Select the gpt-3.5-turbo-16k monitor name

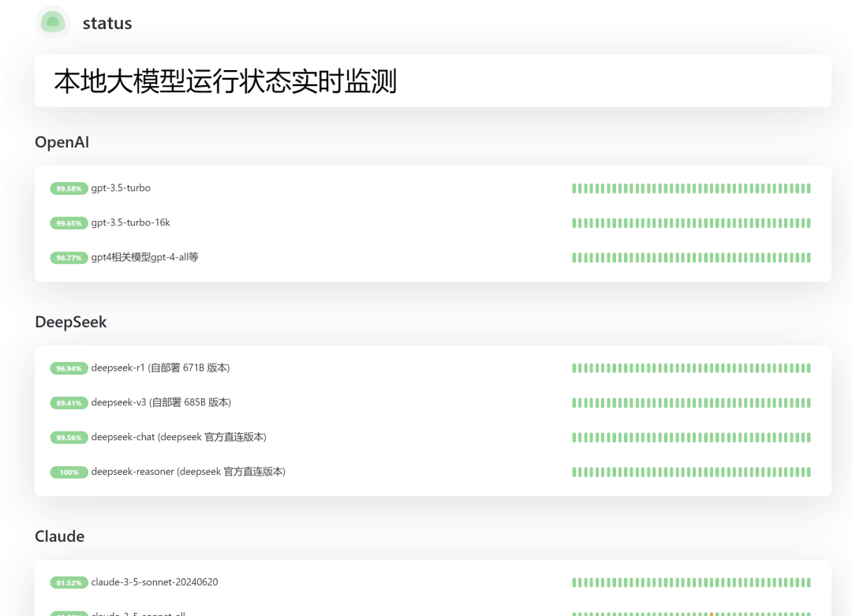[130, 222]
